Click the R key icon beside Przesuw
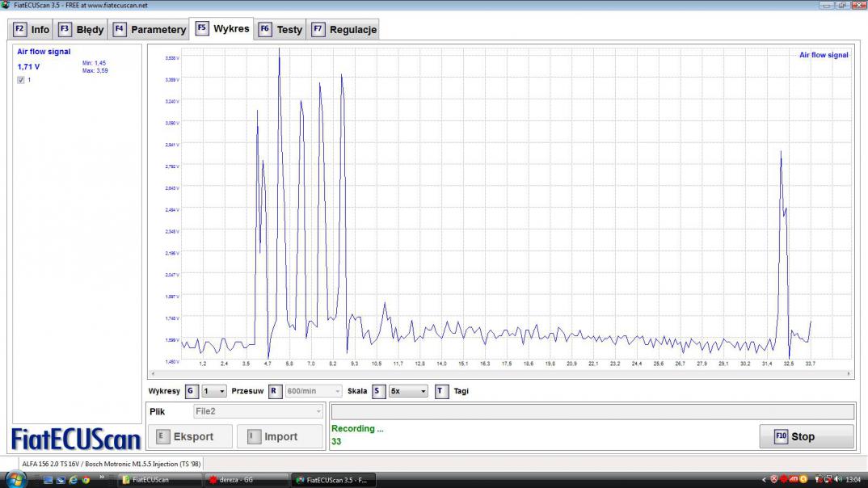This screenshot has height=488, width=868. pyautogui.click(x=275, y=391)
